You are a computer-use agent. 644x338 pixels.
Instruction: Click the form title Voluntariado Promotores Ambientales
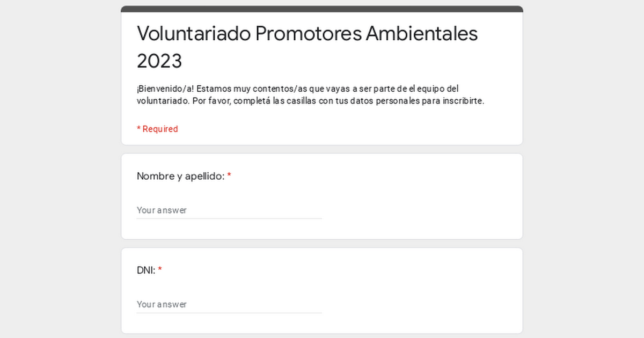(x=307, y=34)
